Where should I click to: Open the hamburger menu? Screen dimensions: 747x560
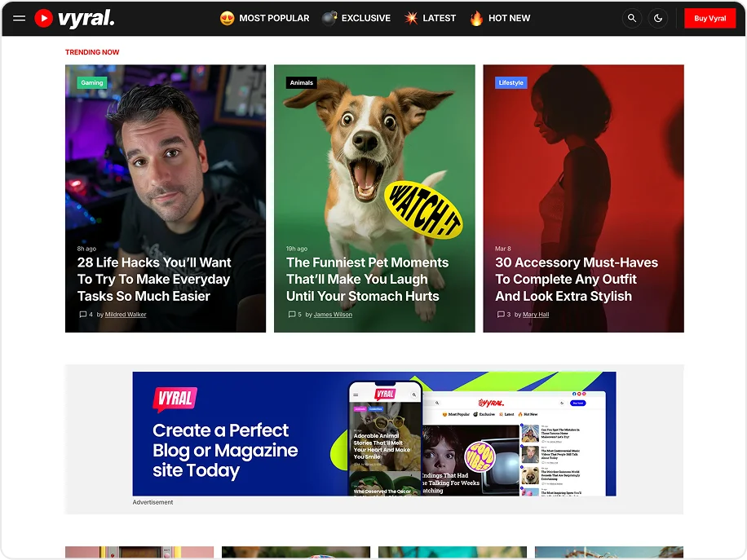tap(19, 19)
